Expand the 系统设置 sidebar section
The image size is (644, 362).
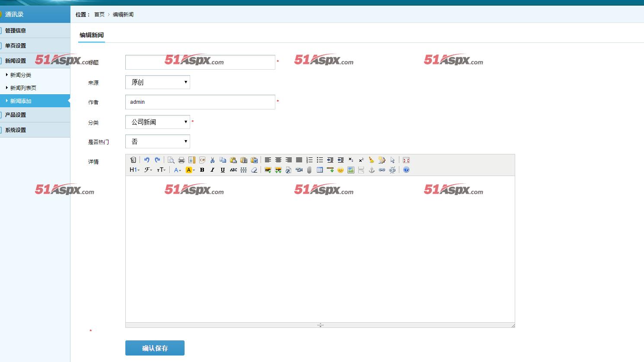pyautogui.click(x=35, y=130)
